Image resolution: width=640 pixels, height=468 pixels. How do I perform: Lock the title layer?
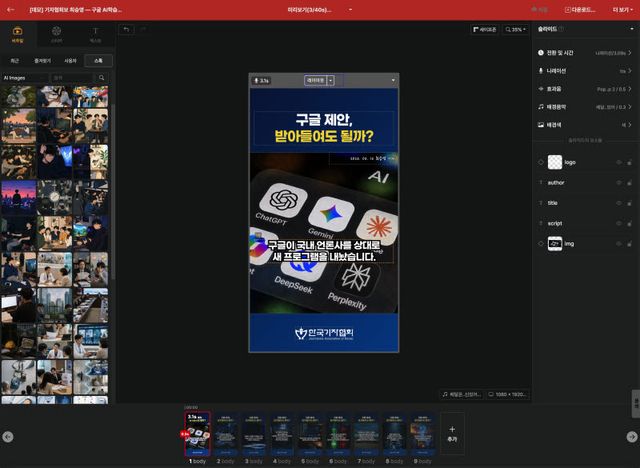point(629,203)
